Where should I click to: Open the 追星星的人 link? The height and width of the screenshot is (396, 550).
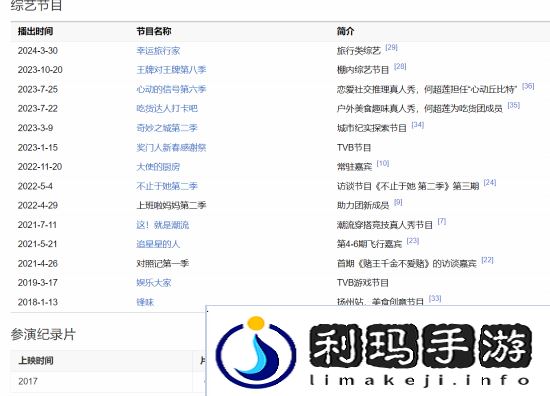tap(158, 244)
